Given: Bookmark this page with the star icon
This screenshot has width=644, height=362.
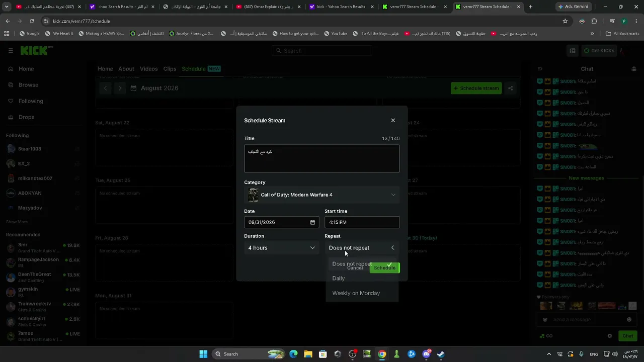Looking at the screenshot, I should tap(565, 21).
